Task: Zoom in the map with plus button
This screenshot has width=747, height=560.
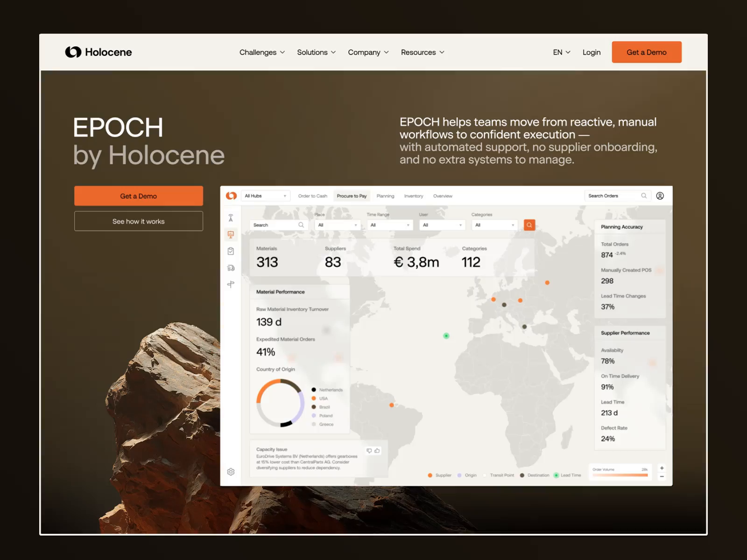Action: coord(662,468)
